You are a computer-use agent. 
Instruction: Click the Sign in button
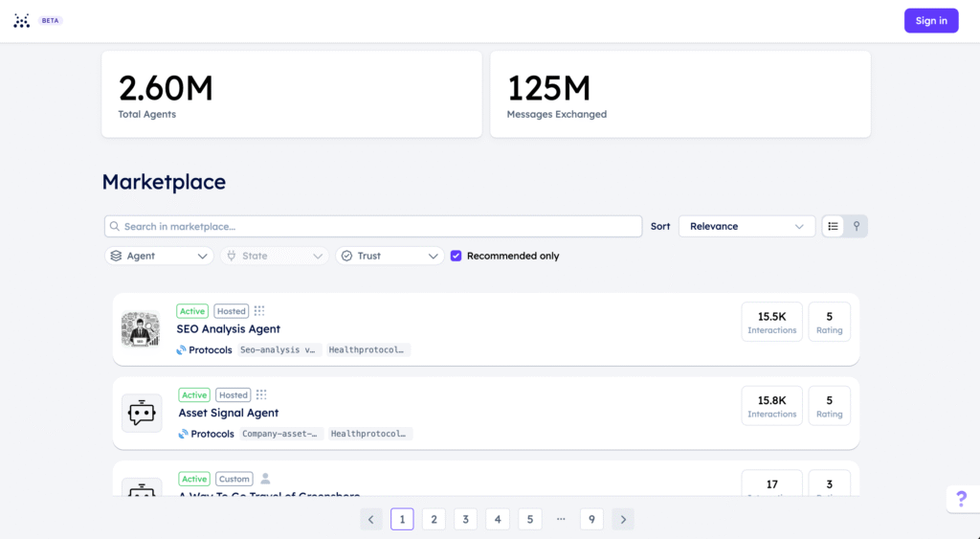point(930,21)
